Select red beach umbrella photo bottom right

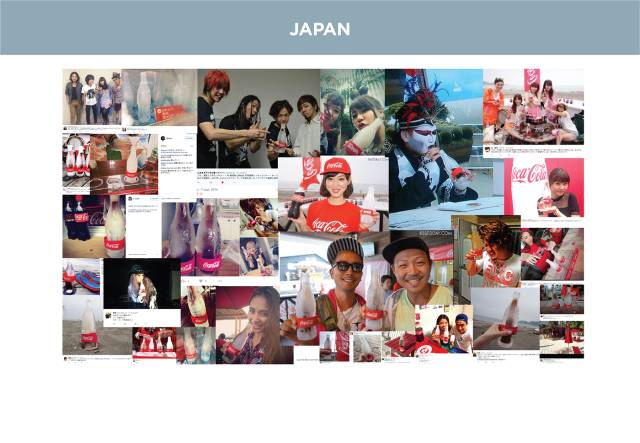pos(562,338)
